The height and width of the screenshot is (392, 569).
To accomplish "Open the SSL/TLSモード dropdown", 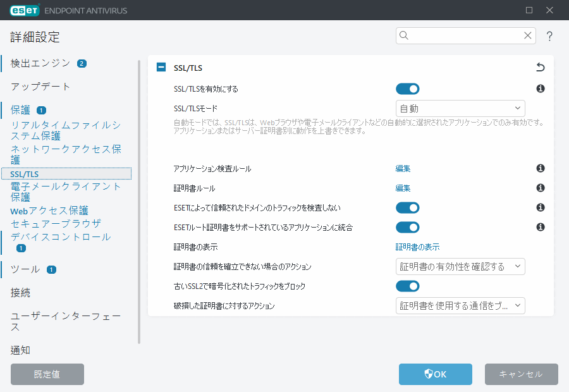I will pos(460,108).
